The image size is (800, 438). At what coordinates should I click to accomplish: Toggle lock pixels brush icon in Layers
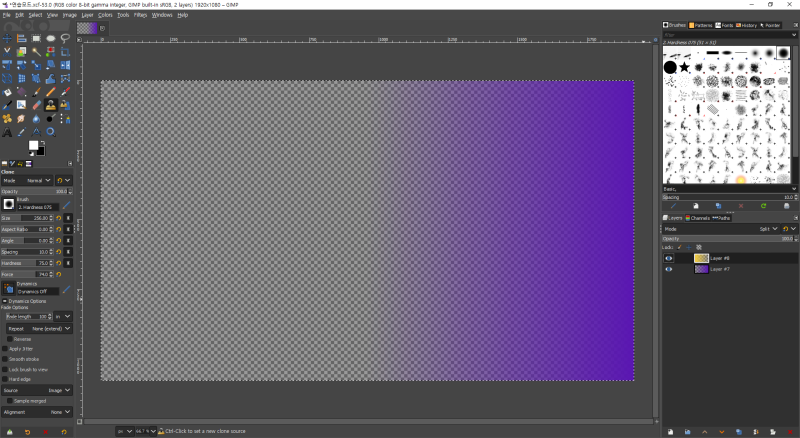click(680, 247)
